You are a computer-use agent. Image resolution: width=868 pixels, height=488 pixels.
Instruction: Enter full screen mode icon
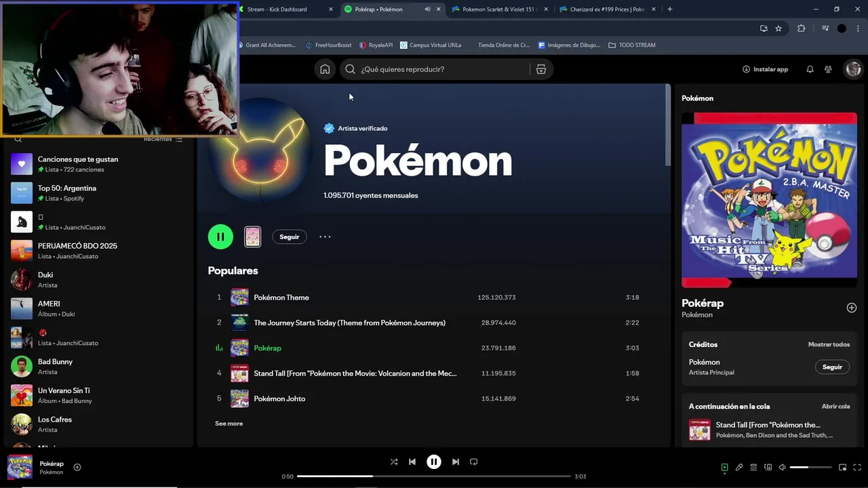click(x=857, y=467)
